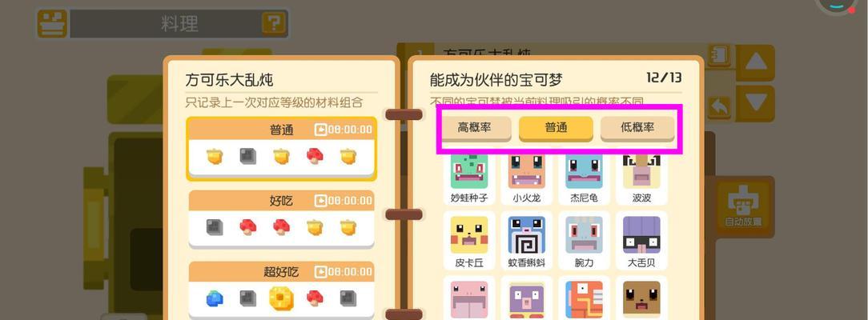868x320 pixels.
Task: Select the 超好吃 quality recipe card
Action: point(281,290)
